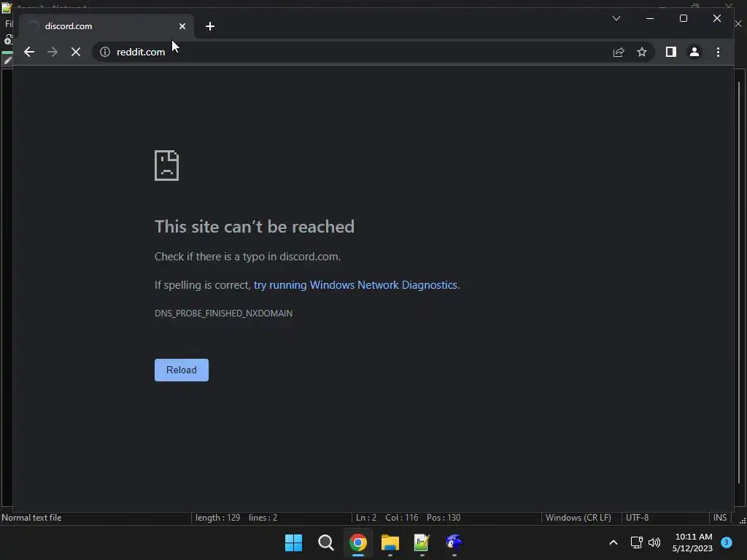Open the Chrome side panel
The height and width of the screenshot is (560, 747).
tap(671, 52)
